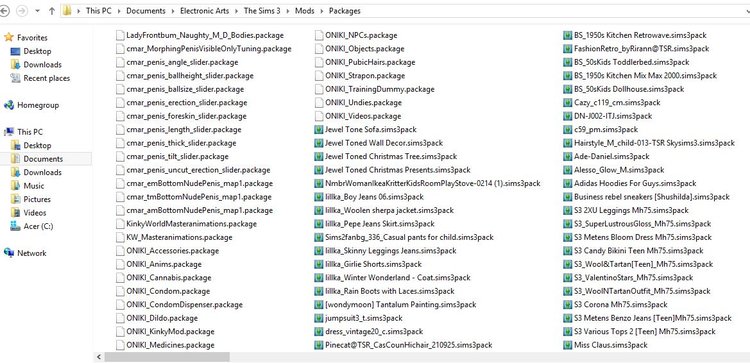Click the icon of Miss Claus.sims3pack
Image resolution: width=750 pixels, height=363 pixels.
click(x=568, y=345)
